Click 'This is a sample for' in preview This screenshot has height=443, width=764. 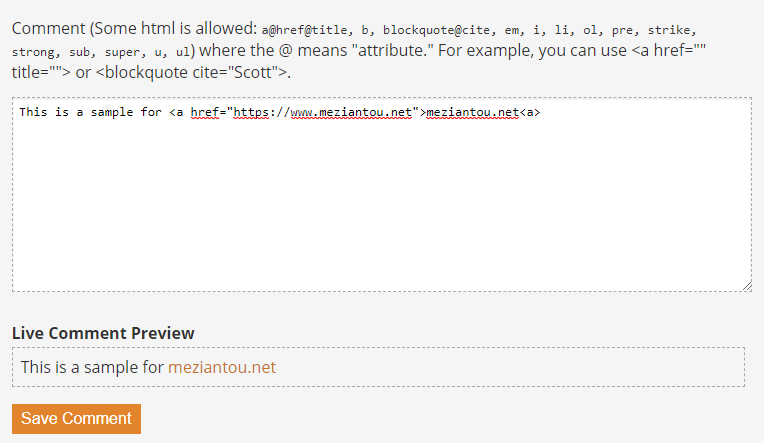92,367
